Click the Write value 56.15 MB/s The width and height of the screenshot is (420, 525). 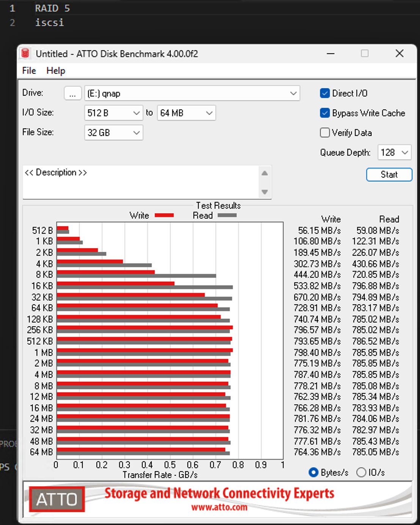(x=319, y=231)
